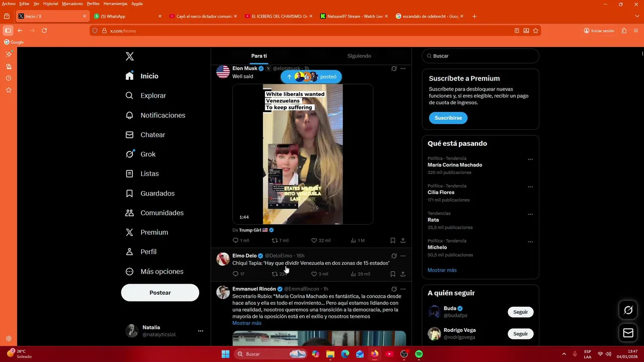Viewport: 644px width, 362px height.
Task: Open the browser hamburger menu
Action: (636, 31)
